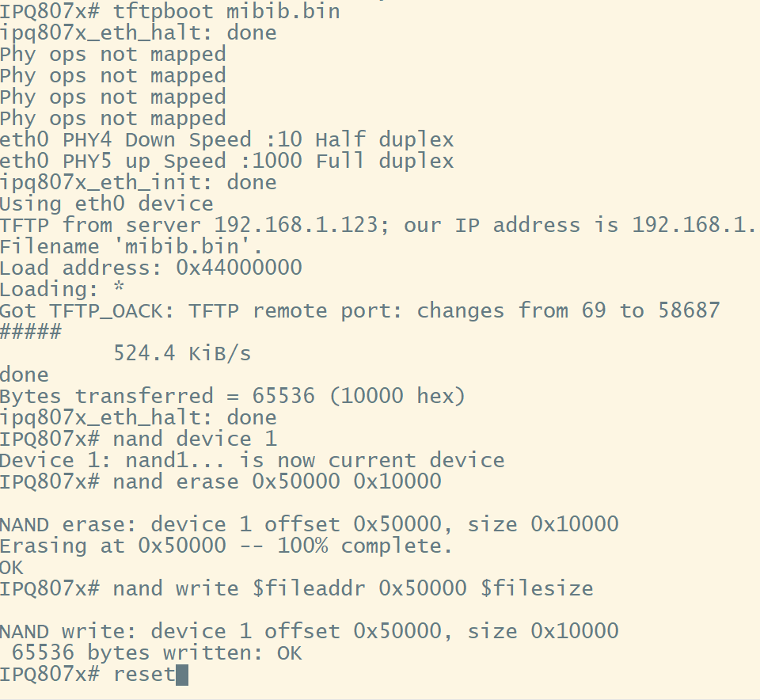Click the 'tftpboot mibib.bin' command line
The image size is (760, 700).
[x=169, y=12]
